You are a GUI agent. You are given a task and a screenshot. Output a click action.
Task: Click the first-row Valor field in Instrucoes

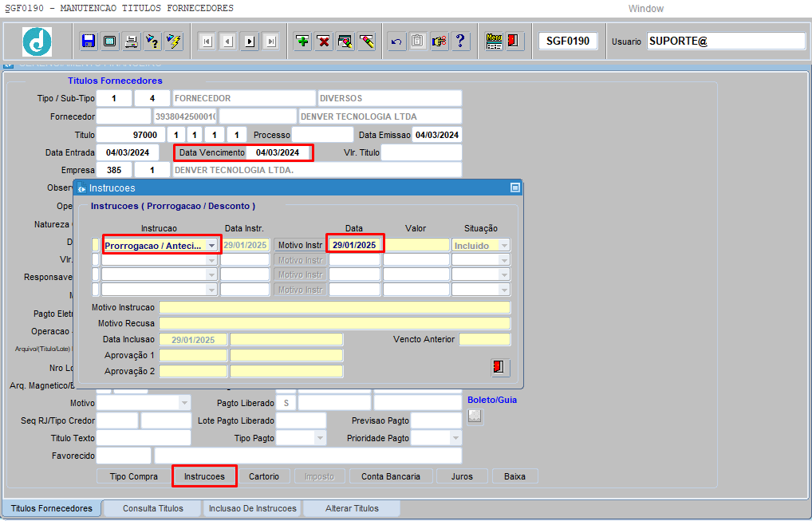pyautogui.click(x=416, y=245)
